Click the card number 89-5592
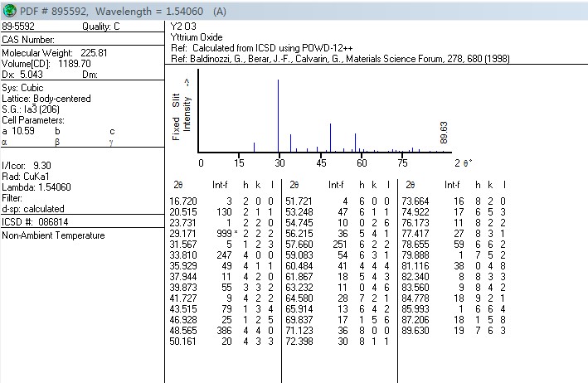 point(18,27)
